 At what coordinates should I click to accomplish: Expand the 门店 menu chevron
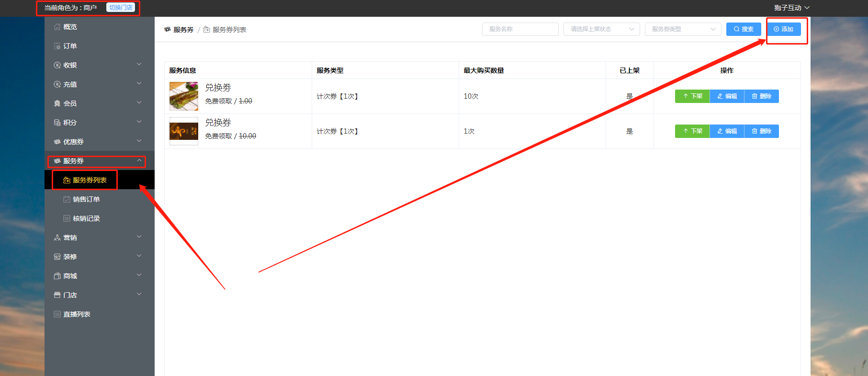pos(139,294)
